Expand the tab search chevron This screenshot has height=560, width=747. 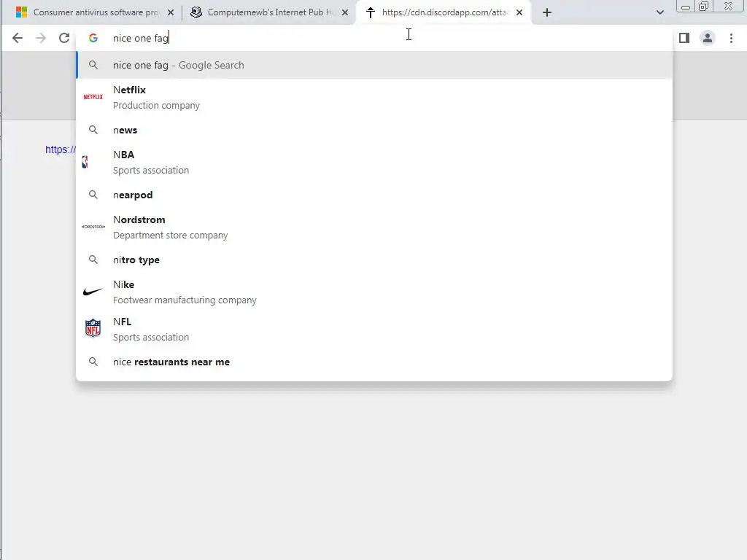[x=659, y=12]
